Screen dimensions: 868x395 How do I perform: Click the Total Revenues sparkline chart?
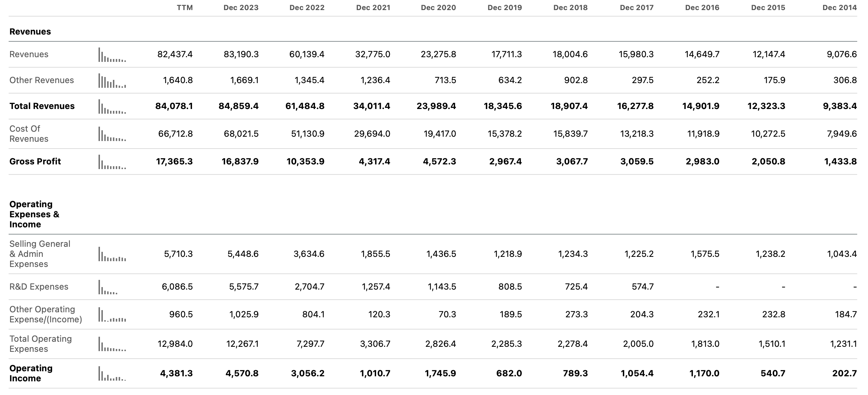(x=111, y=106)
